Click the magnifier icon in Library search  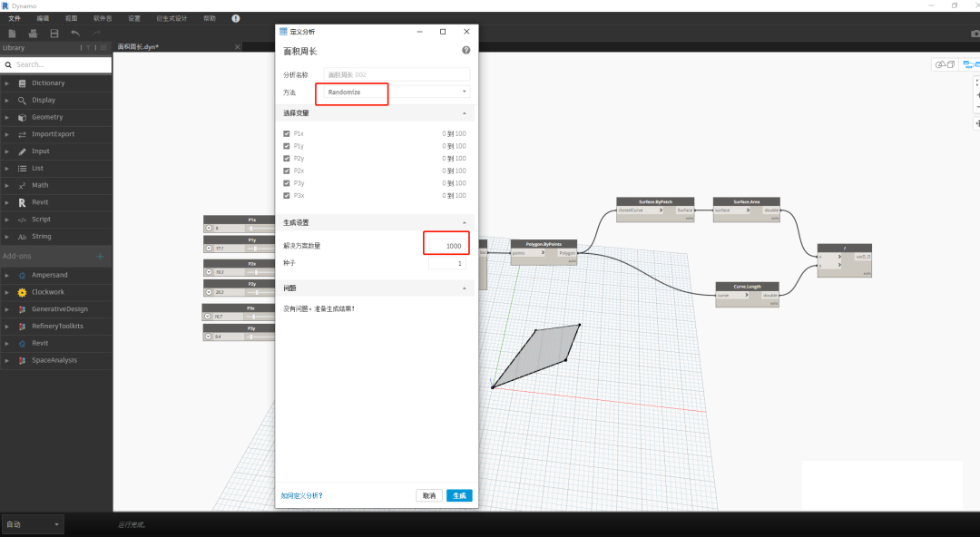click(x=8, y=65)
